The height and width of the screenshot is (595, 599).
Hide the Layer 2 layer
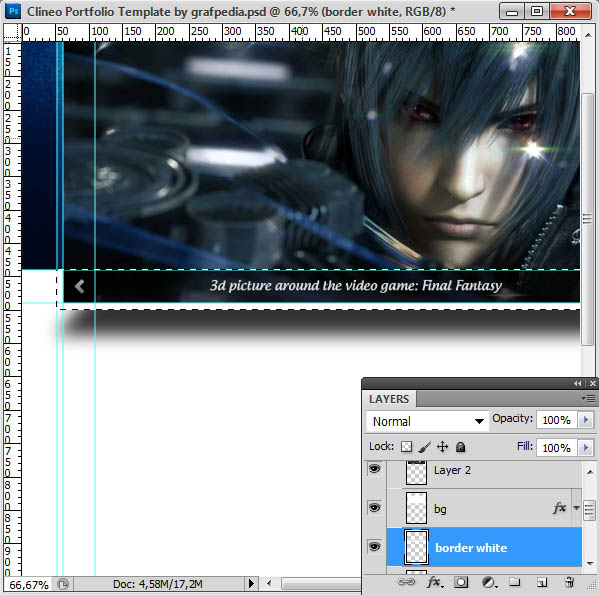[375, 469]
